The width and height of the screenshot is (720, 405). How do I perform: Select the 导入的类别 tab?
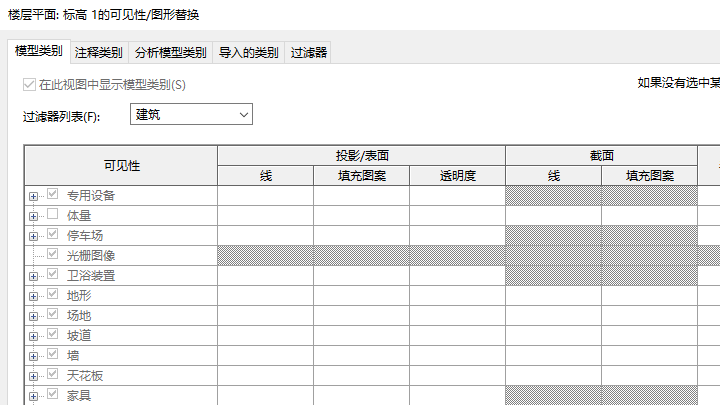pyautogui.click(x=249, y=53)
